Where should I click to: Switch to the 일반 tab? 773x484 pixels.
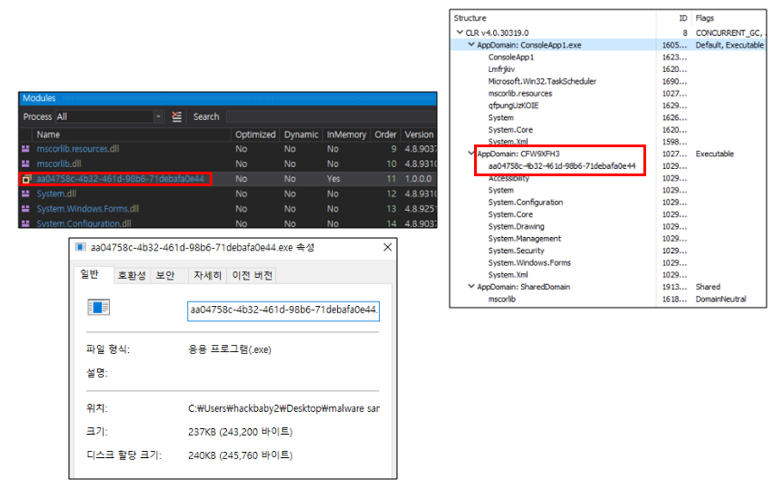[x=90, y=275]
